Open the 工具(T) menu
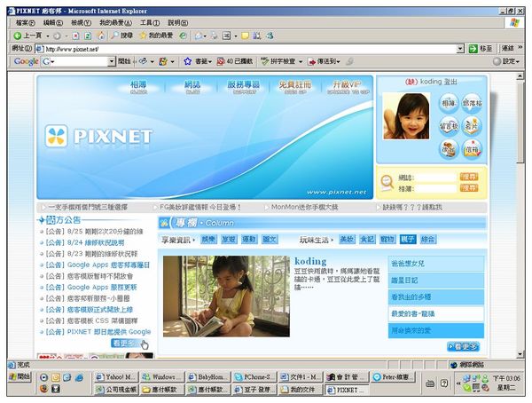532x403 pixels. 150,23
